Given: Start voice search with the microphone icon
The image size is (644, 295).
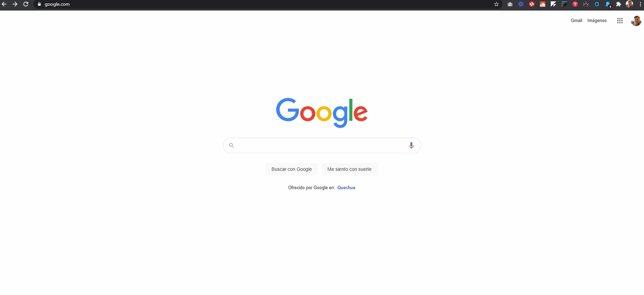Looking at the screenshot, I should pos(411,145).
